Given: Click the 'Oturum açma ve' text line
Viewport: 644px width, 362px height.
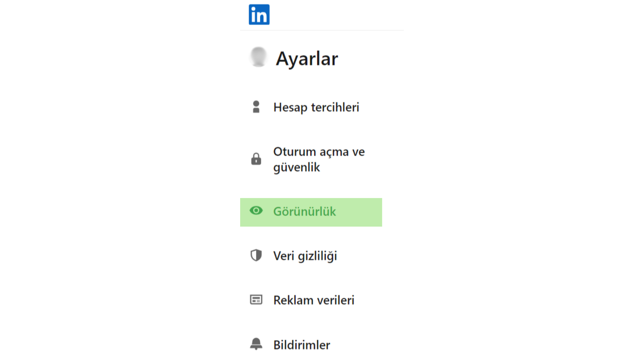Looking at the screenshot, I should coord(319,152).
